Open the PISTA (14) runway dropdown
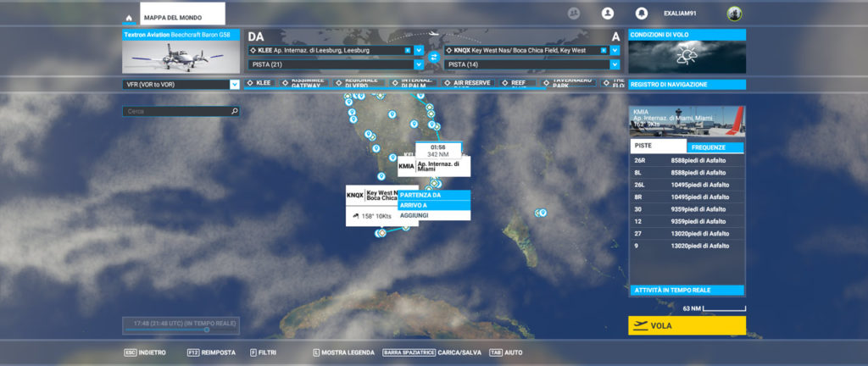Viewport: 868px width, 366px height. point(532,64)
